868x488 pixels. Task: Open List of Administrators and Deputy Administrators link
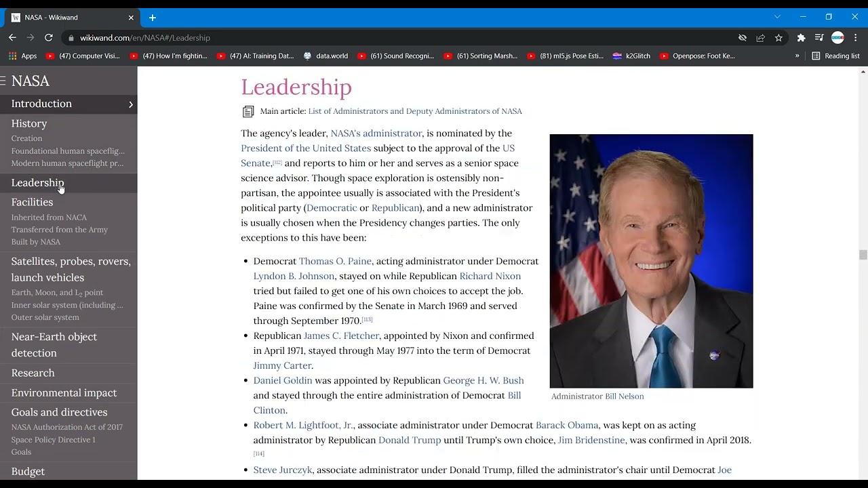(x=415, y=111)
